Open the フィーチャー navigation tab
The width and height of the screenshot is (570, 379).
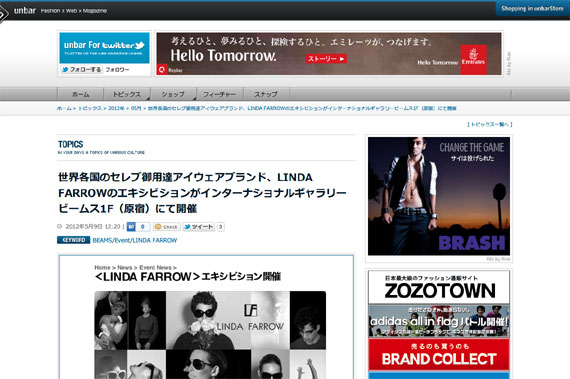220,94
